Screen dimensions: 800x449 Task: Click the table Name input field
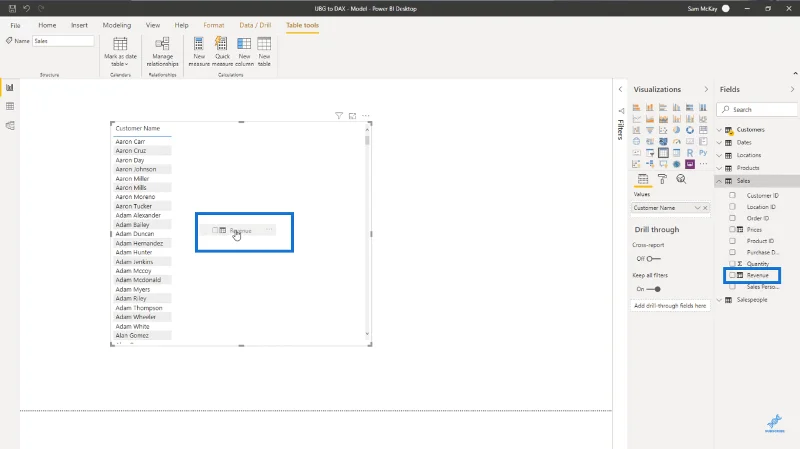click(x=63, y=41)
